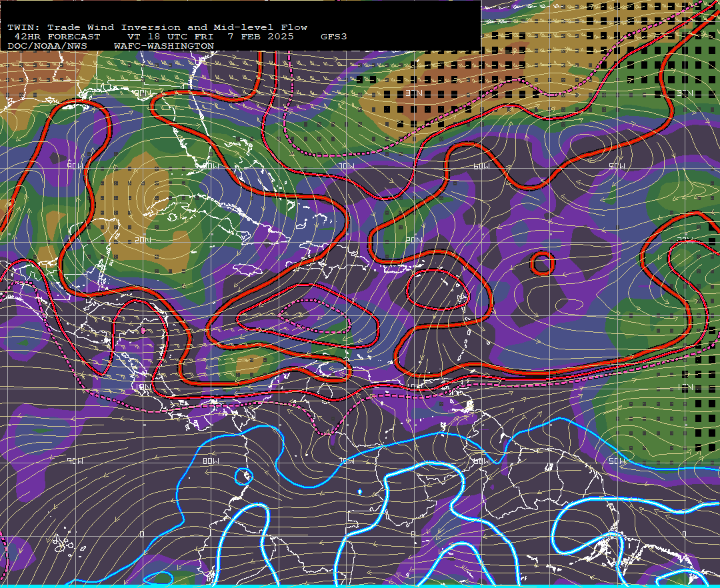Click the 60W label over Guyana
Viewport: 720px width, 588px height.
click(x=482, y=461)
